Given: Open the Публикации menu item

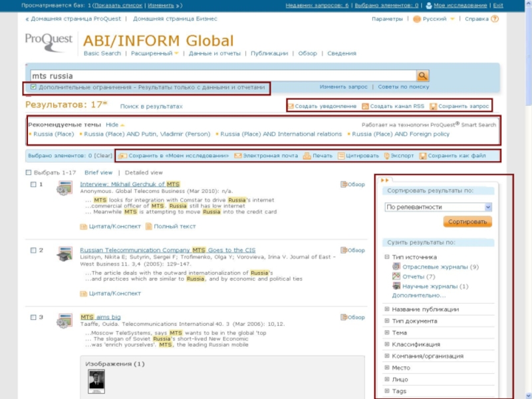Looking at the screenshot, I should tap(270, 53).
